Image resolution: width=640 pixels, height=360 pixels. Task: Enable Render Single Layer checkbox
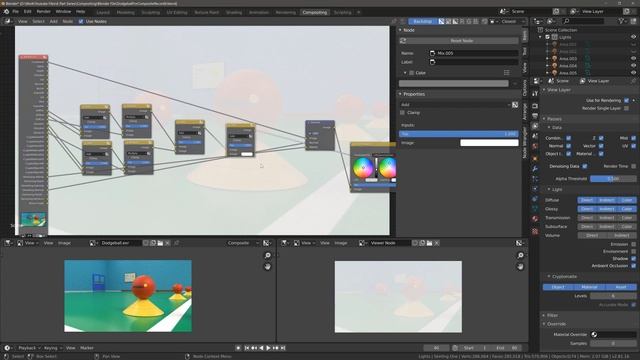[x=627, y=108]
